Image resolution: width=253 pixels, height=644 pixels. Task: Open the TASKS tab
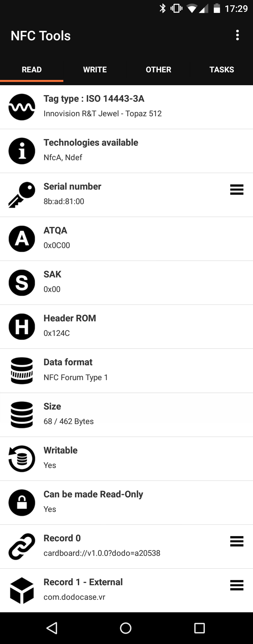222,70
